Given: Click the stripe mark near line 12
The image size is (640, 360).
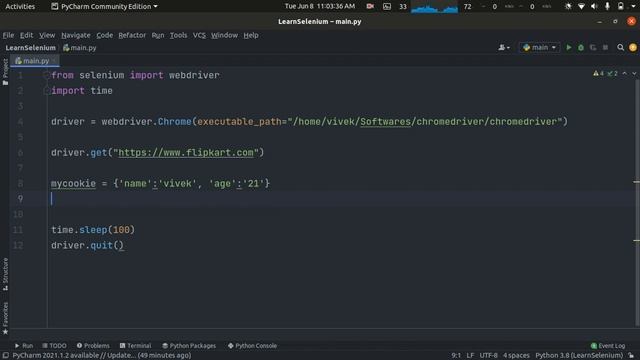Looking at the screenshot, I should click(x=637, y=240).
